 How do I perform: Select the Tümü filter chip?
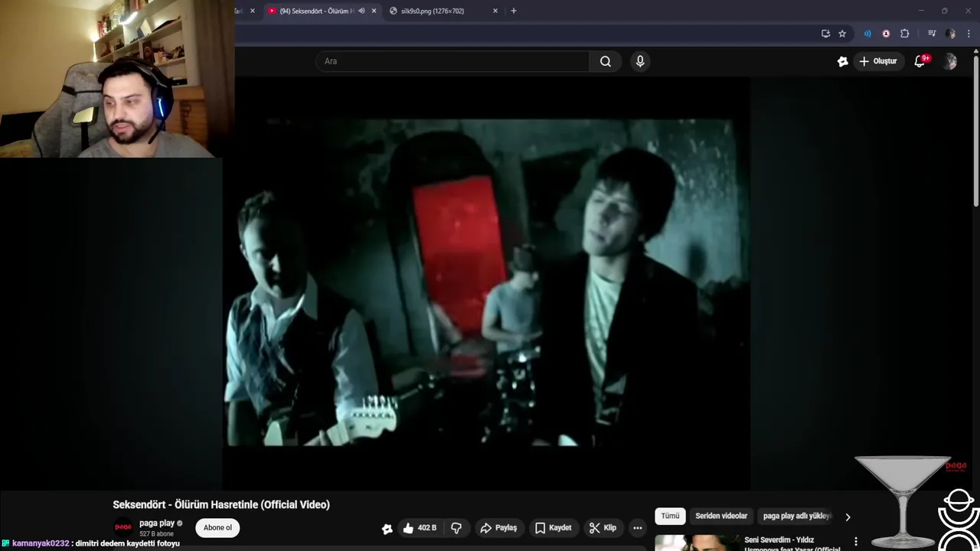(670, 516)
